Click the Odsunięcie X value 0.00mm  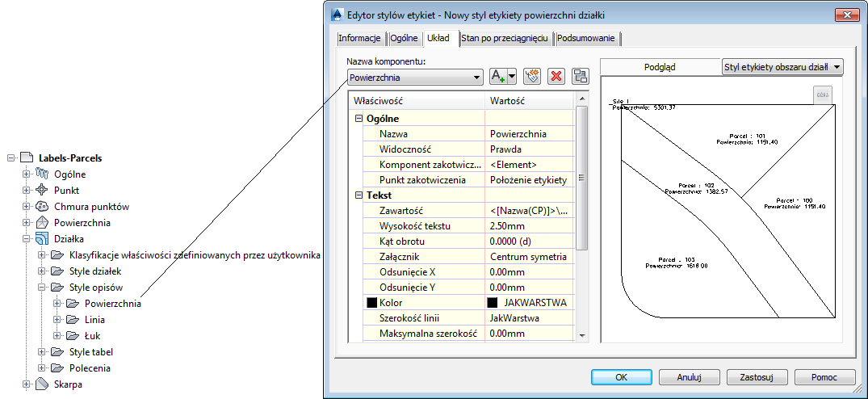pyautogui.click(x=529, y=272)
